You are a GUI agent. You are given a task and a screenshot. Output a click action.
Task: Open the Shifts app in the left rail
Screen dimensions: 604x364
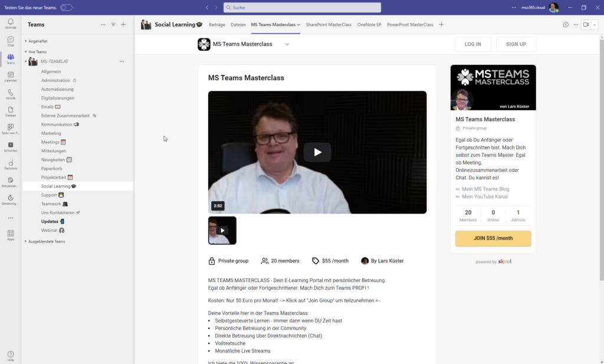coord(11,147)
